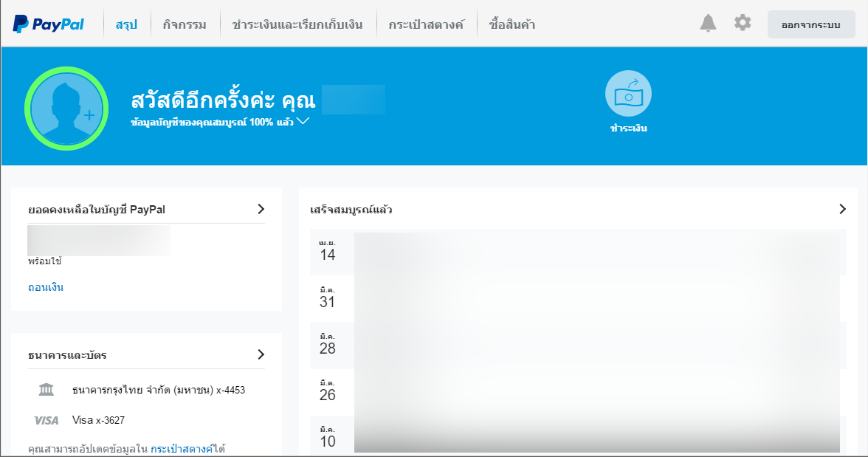
Task: Go to the กิจกรรม tab
Action: (185, 24)
